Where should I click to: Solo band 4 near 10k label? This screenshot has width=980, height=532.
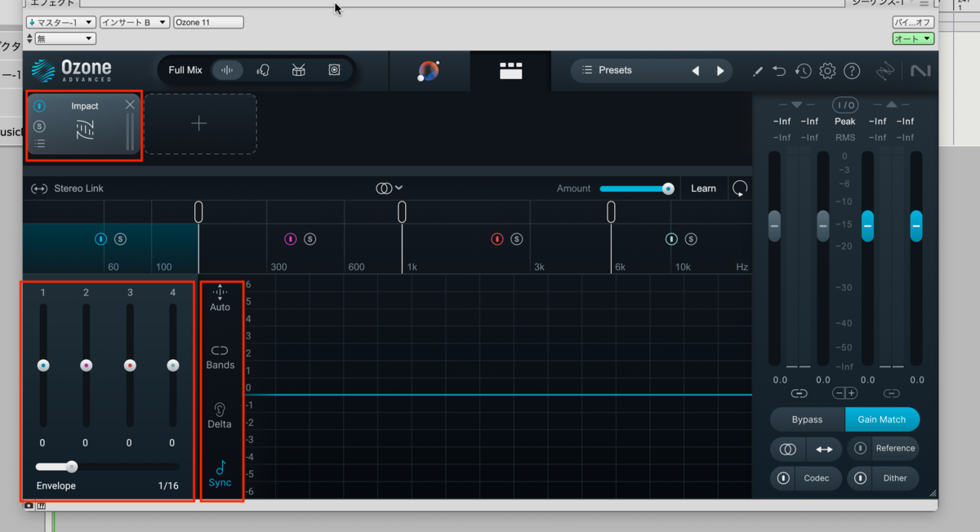click(691, 239)
